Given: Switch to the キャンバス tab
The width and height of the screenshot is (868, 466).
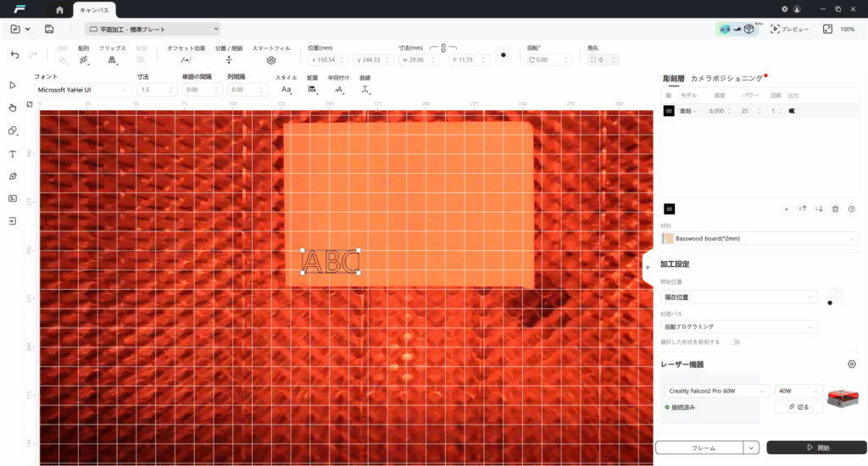Looking at the screenshot, I should click(x=94, y=10).
